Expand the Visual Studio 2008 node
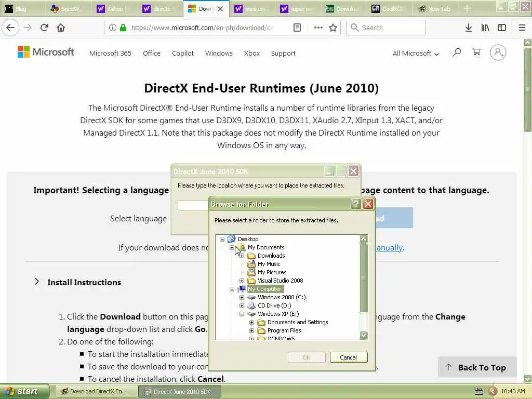The image size is (532, 399). 242,281
